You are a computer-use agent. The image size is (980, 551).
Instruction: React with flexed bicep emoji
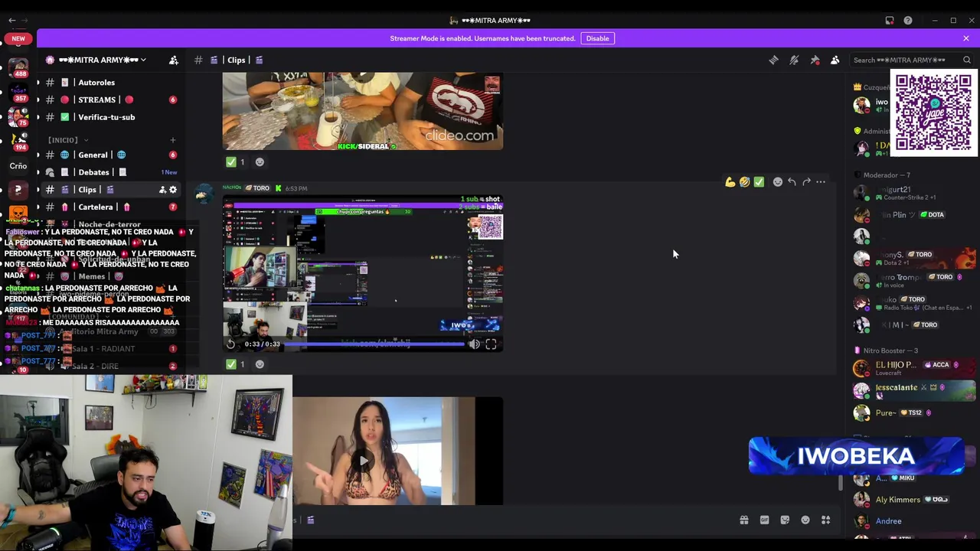[x=730, y=182]
